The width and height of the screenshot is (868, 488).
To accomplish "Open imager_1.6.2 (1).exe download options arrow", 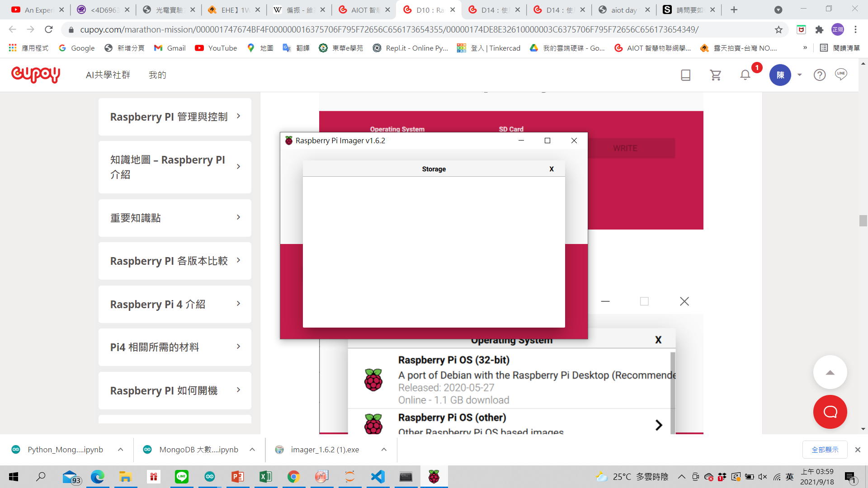I will (x=384, y=450).
